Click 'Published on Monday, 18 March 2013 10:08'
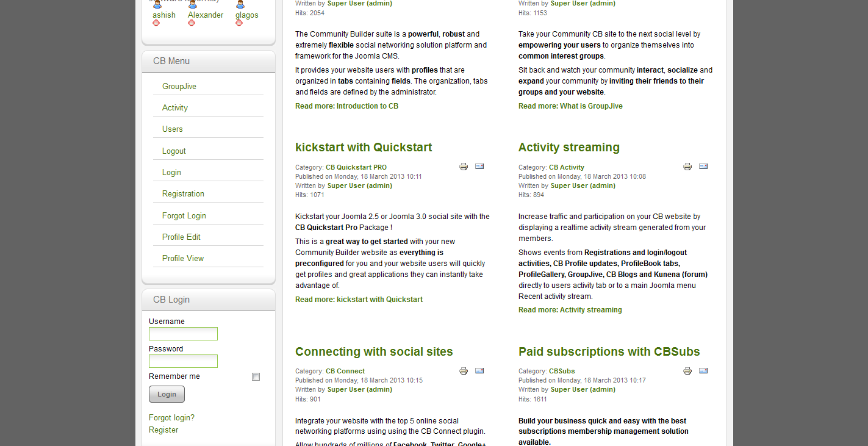This screenshot has height=446, width=868. point(582,176)
